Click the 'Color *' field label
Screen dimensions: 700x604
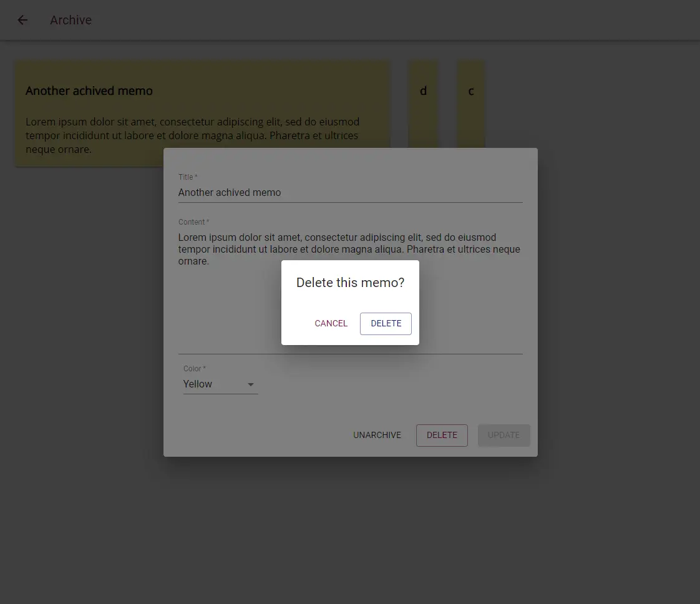coord(194,369)
